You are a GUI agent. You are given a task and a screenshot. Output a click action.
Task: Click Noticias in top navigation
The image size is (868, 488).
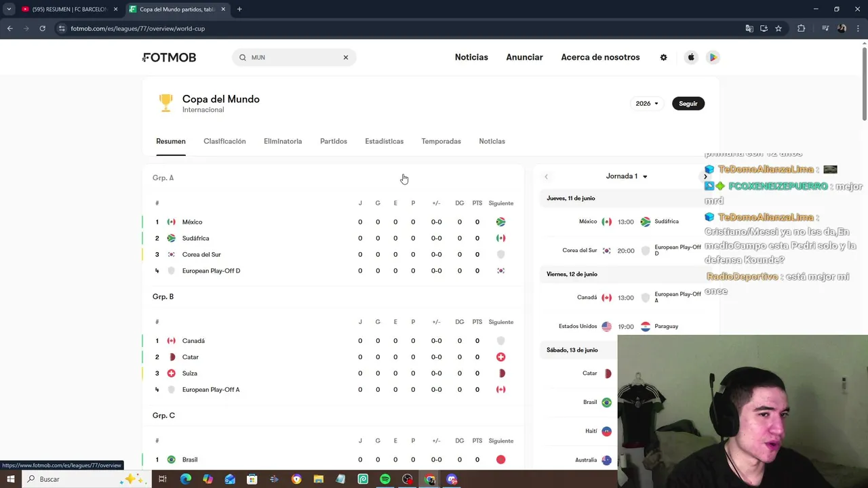pos(471,58)
